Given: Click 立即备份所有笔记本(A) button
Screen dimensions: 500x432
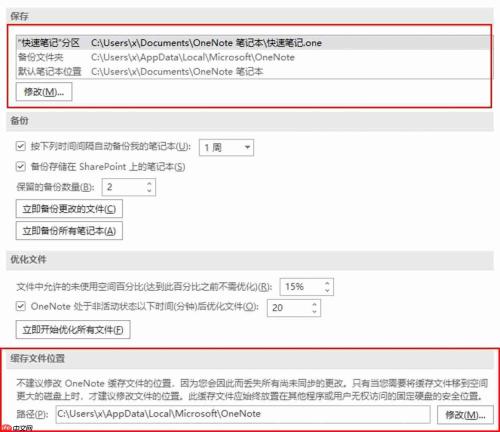Looking at the screenshot, I should pos(69,231).
